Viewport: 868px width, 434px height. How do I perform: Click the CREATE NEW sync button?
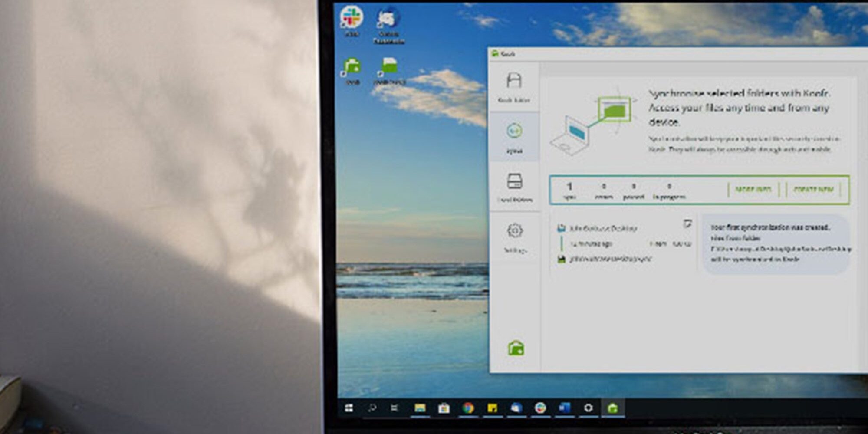pos(813,190)
